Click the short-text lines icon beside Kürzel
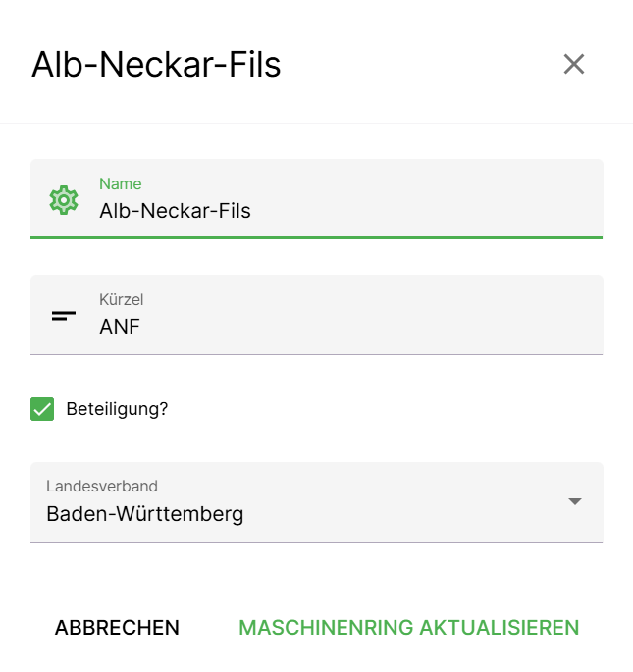 point(64,315)
